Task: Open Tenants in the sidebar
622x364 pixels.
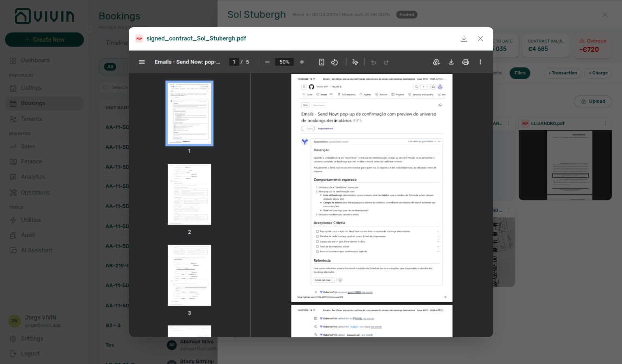Action: 44,119
